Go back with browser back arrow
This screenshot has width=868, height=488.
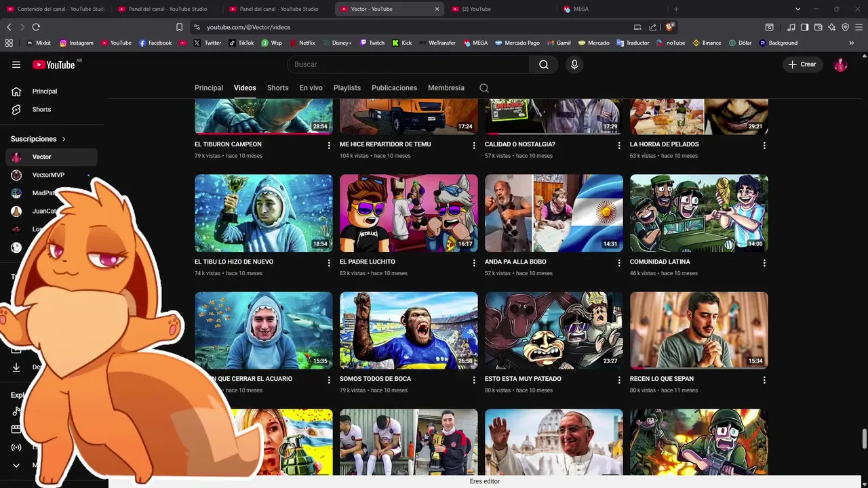[9, 27]
